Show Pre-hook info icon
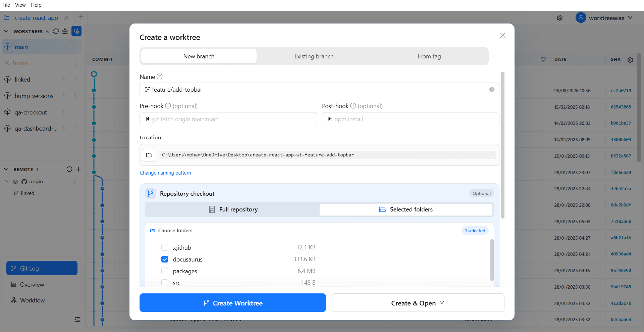 point(168,106)
